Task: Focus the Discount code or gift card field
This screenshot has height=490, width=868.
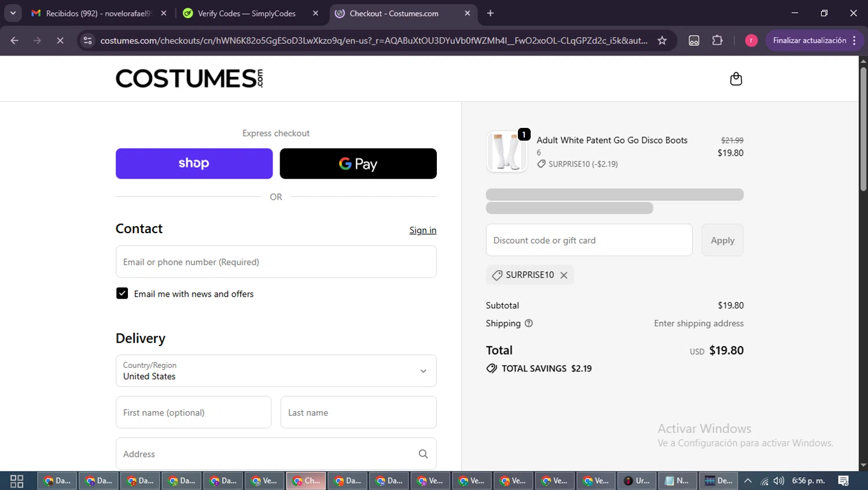Action: pyautogui.click(x=589, y=240)
